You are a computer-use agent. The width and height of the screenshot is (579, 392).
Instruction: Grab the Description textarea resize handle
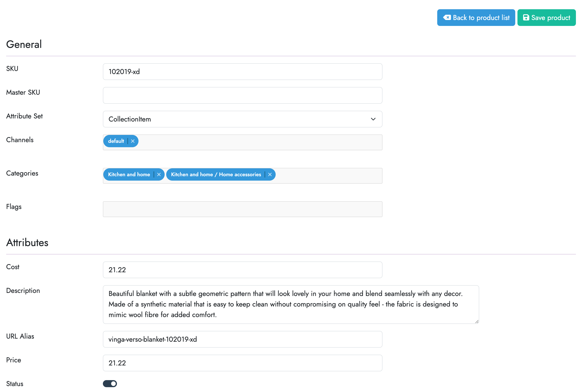(477, 321)
